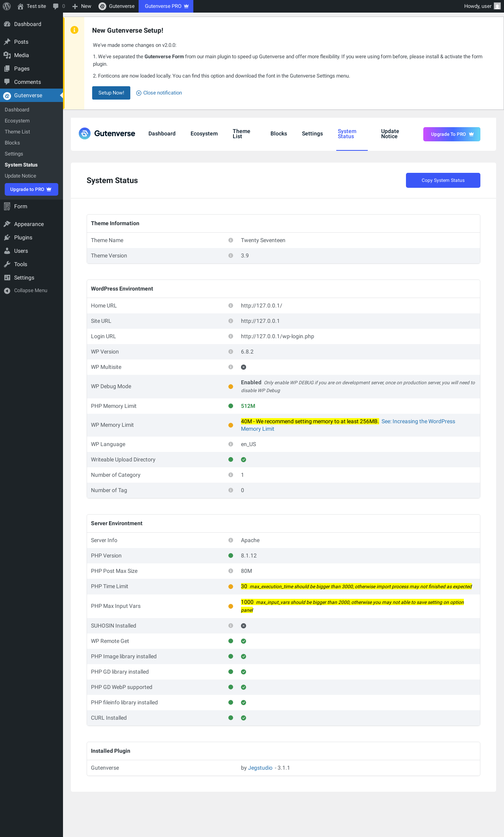504x837 pixels.
Task: Click the plus New icon in admin bar
Action: click(x=75, y=6)
